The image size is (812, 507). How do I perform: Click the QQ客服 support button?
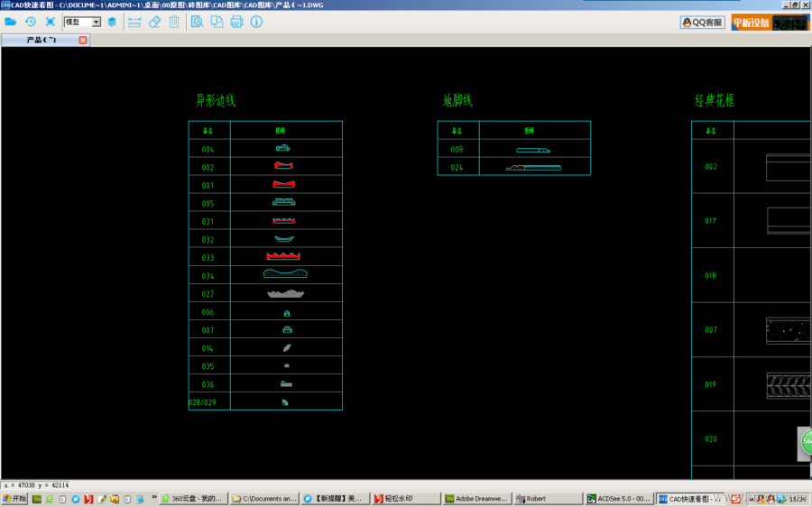coord(702,23)
